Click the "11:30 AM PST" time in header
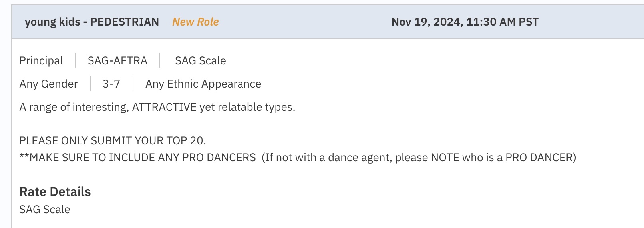Image resolution: width=644 pixels, height=228 pixels. coord(502,22)
